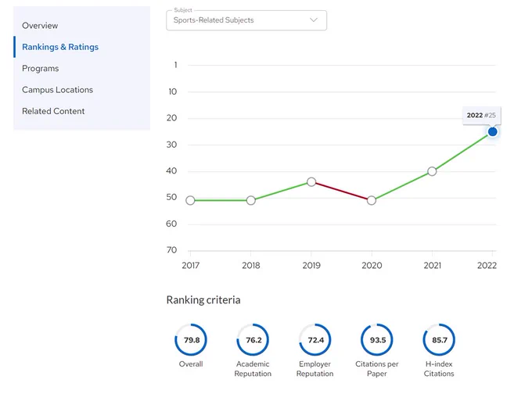
Task: Select the 2019 data point on chart
Action: [311, 182]
